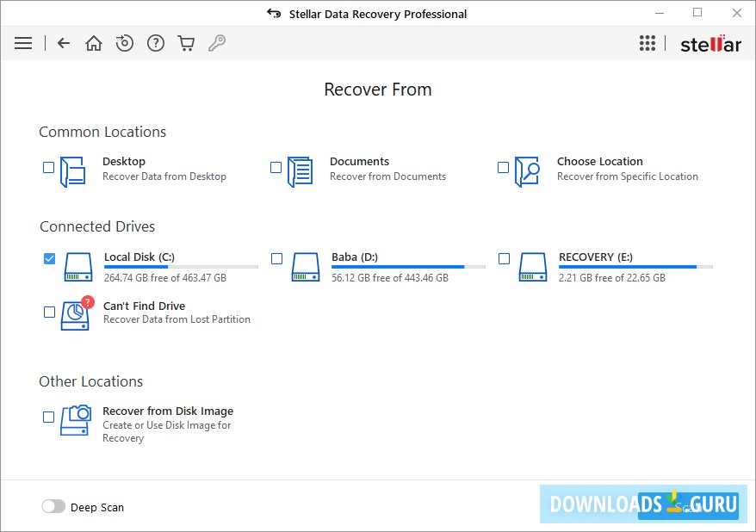Open the hamburger menu
This screenshot has height=532, width=756.
22,42
